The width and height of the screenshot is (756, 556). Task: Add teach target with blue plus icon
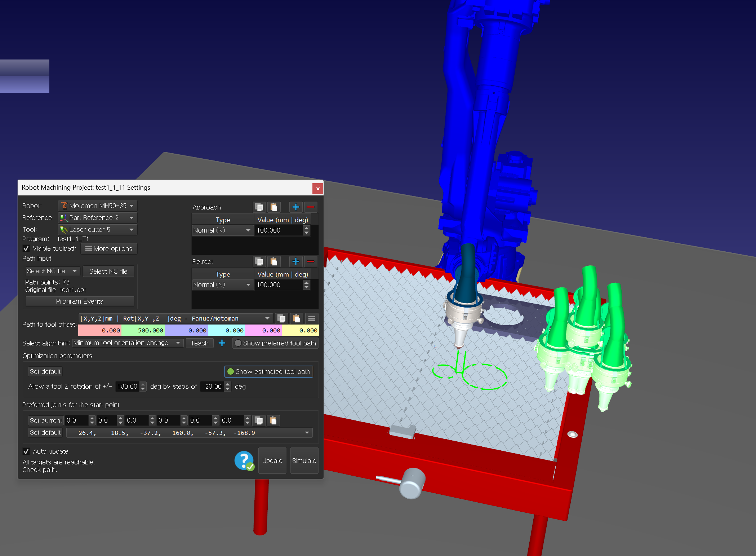(222, 343)
